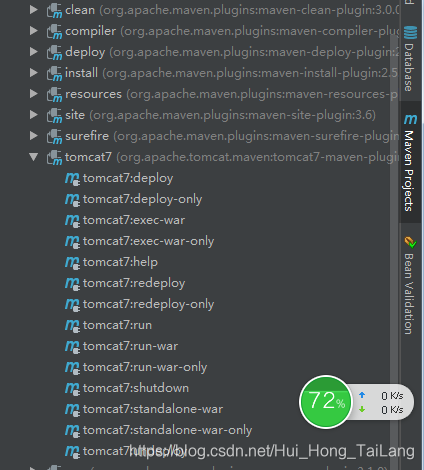The image size is (424, 470).
Task: Click the tomcat7:standalone-war-only goal icon
Action: pos(72,431)
